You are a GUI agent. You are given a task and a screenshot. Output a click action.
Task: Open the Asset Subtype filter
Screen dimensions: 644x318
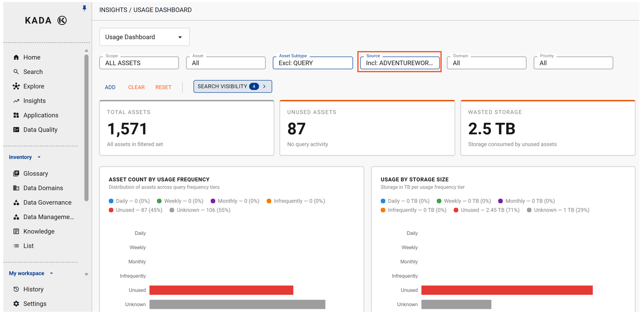coord(313,63)
